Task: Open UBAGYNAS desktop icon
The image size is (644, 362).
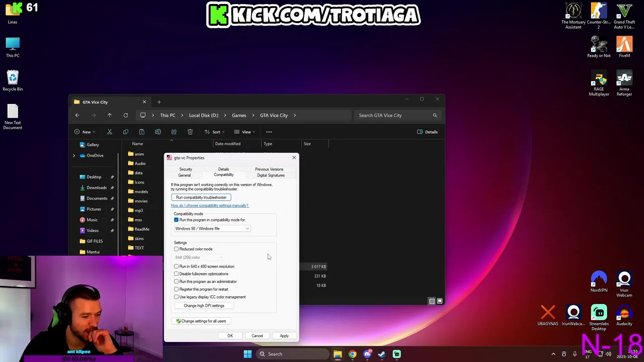Action: 548,315
